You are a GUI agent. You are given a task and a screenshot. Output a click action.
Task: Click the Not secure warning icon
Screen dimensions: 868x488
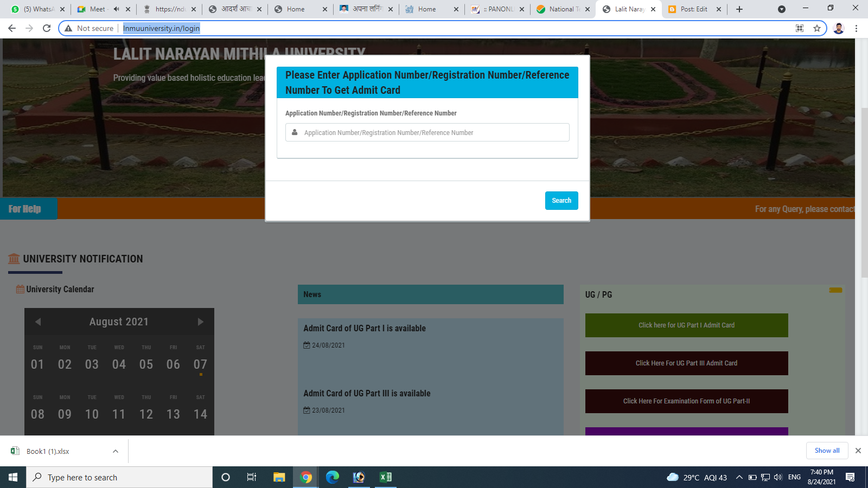tap(68, 28)
